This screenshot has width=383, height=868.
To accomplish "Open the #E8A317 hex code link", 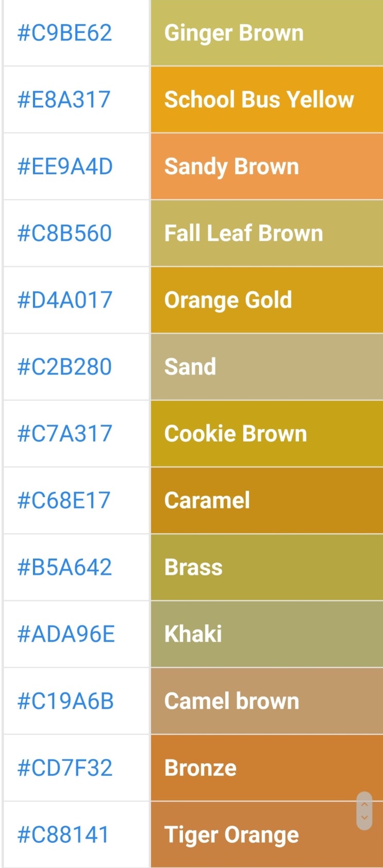I will (x=64, y=100).
